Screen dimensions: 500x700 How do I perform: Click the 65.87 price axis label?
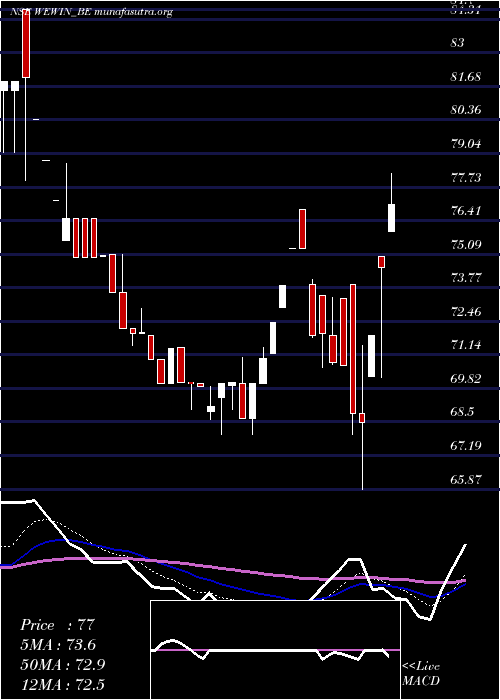tap(466, 479)
